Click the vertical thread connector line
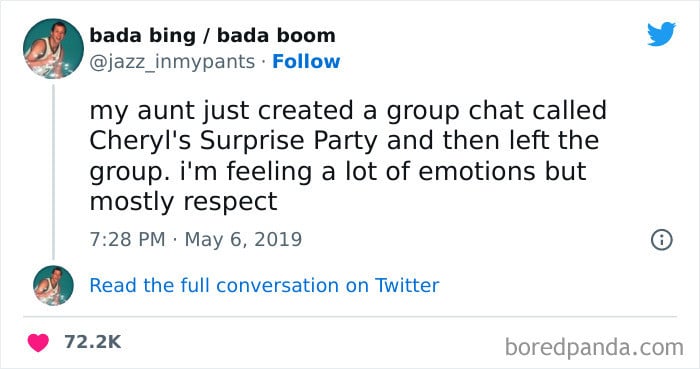 point(54,172)
